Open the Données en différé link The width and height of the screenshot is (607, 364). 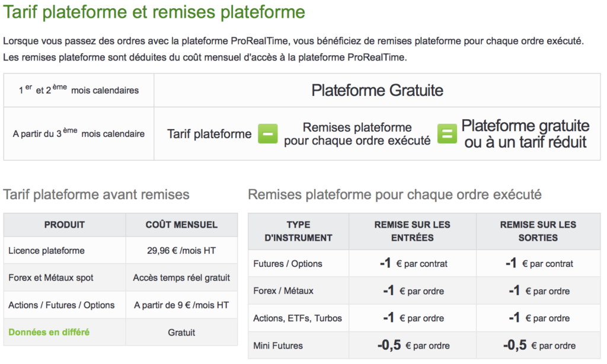coord(49,332)
